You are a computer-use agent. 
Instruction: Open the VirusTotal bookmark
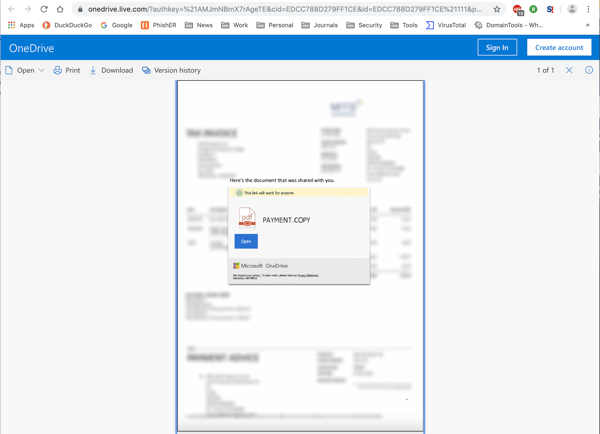(x=445, y=25)
